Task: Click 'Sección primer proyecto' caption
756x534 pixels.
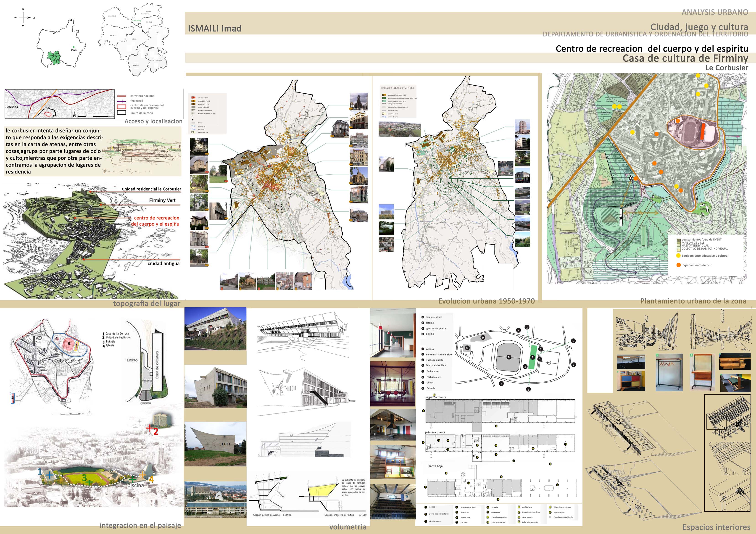Action: [x=266, y=515]
